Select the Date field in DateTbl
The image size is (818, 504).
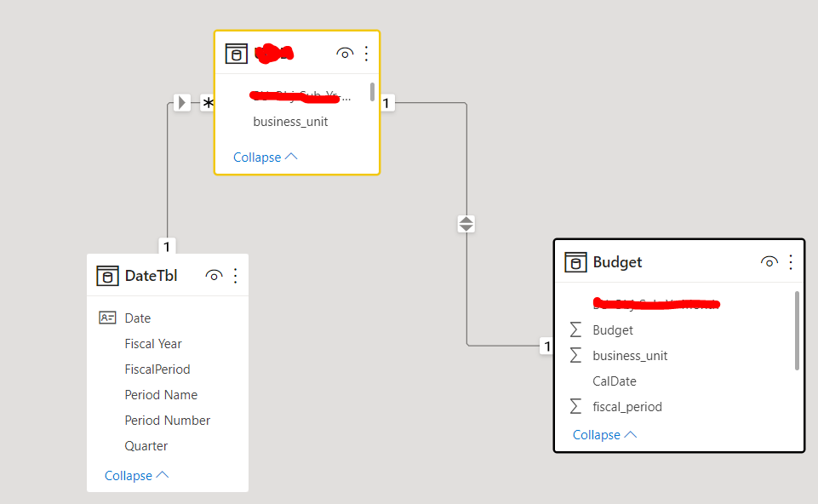tap(138, 318)
